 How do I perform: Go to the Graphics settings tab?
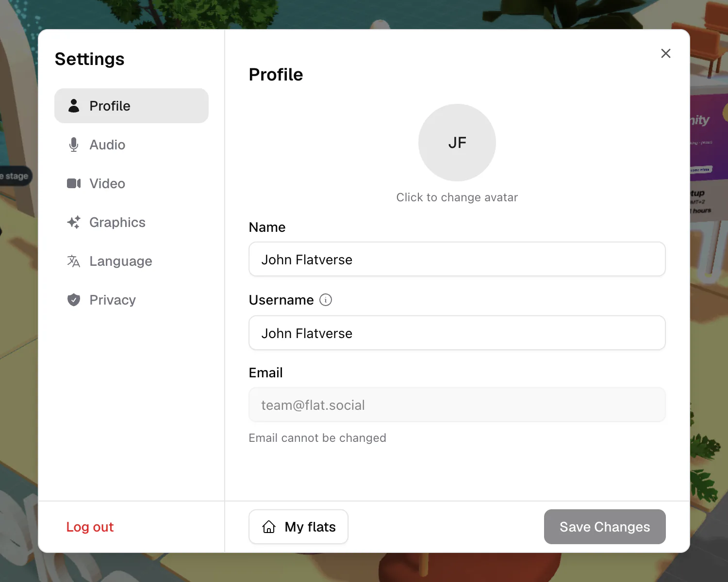(132, 222)
